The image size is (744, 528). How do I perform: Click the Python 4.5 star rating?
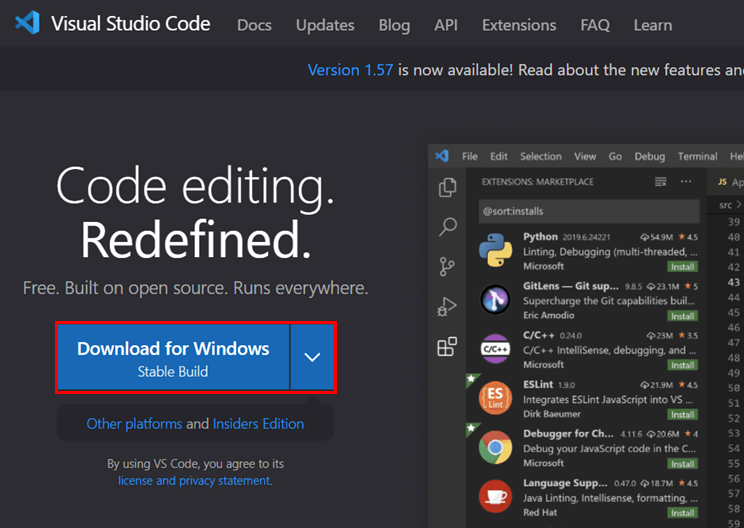pyautogui.click(x=688, y=237)
